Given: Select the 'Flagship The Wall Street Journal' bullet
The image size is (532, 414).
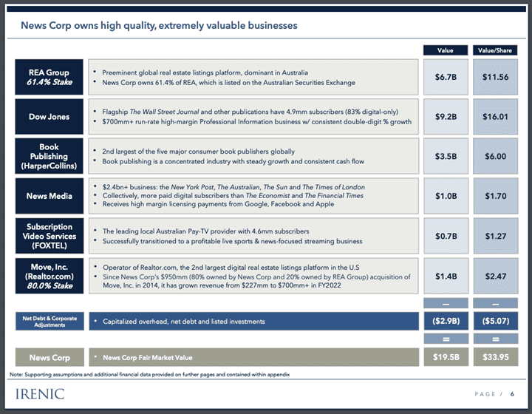Looking at the screenshot, I should 250,112.
